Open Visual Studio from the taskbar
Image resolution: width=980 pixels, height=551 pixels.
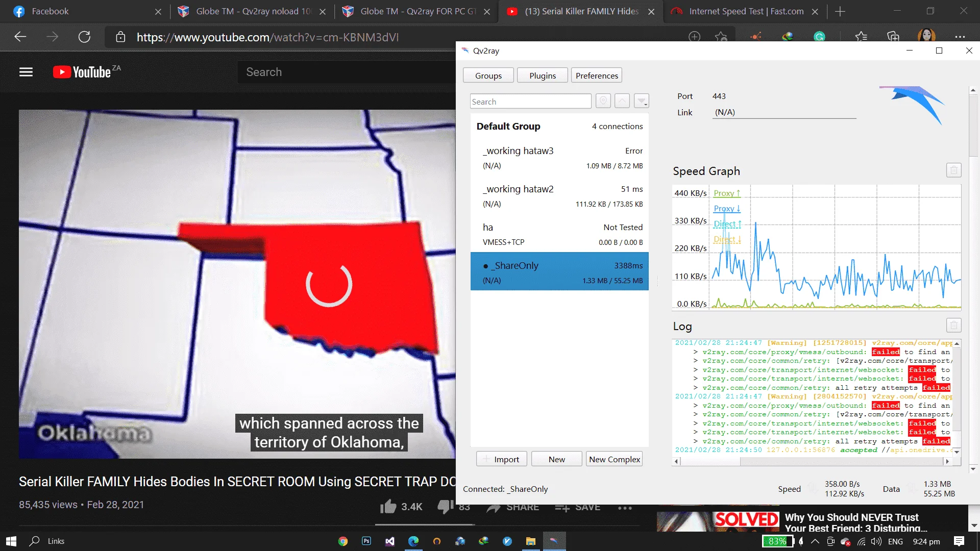[x=390, y=541]
